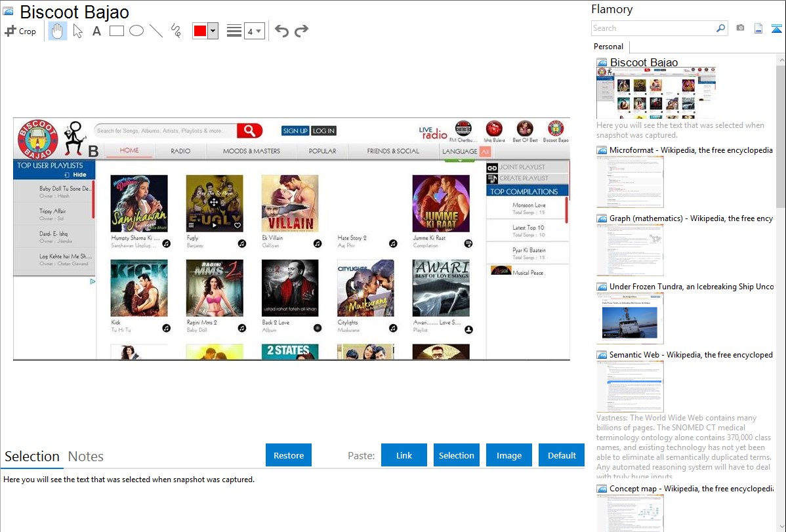Click the heart icon on Fugly cover
This screenshot has height=532, width=786.
[x=238, y=225]
